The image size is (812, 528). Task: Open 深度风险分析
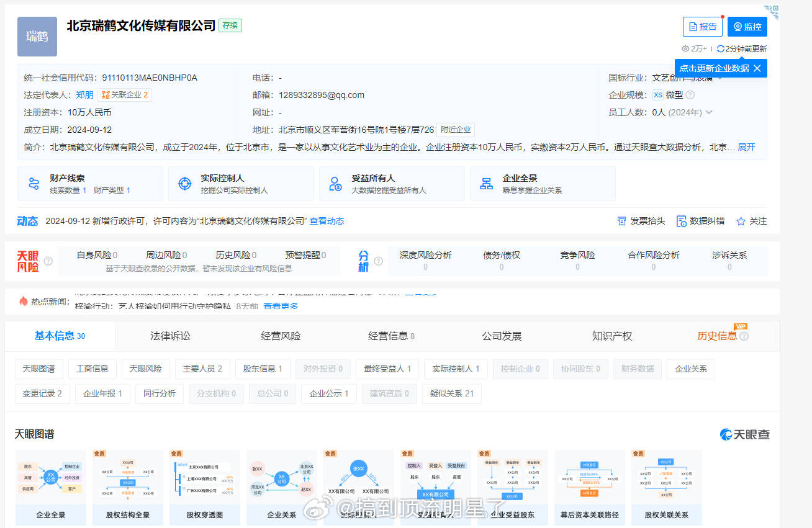click(x=425, y=261)
